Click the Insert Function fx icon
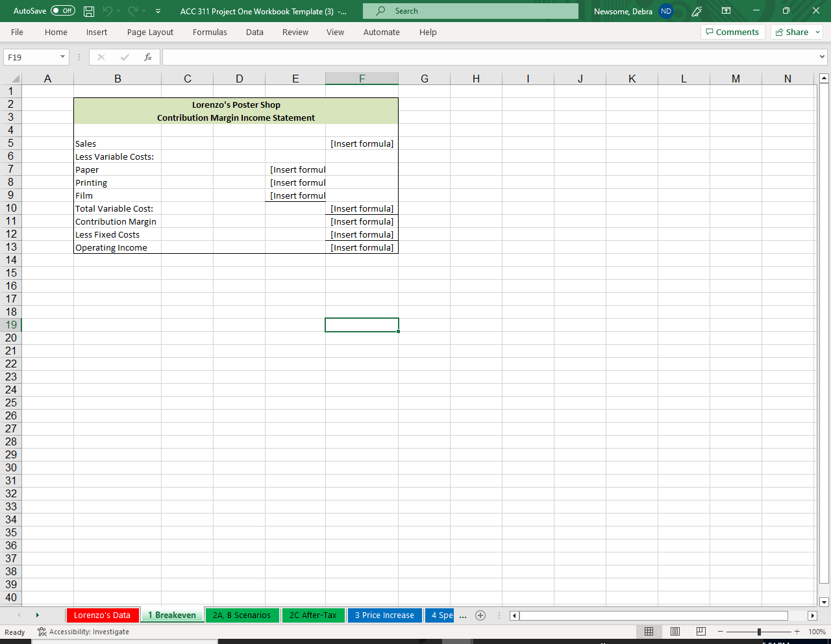The image size is (831, 644). (148, 57)
